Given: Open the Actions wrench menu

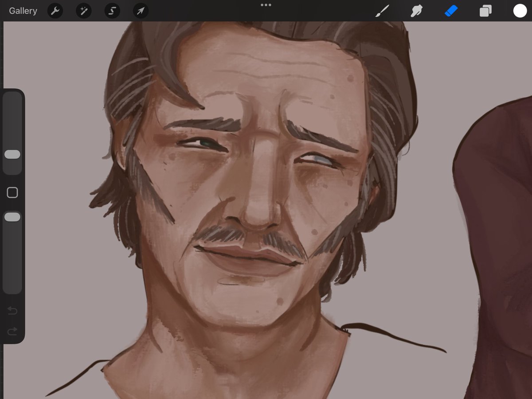Looking at the screenshot, I should click(55, 11).
